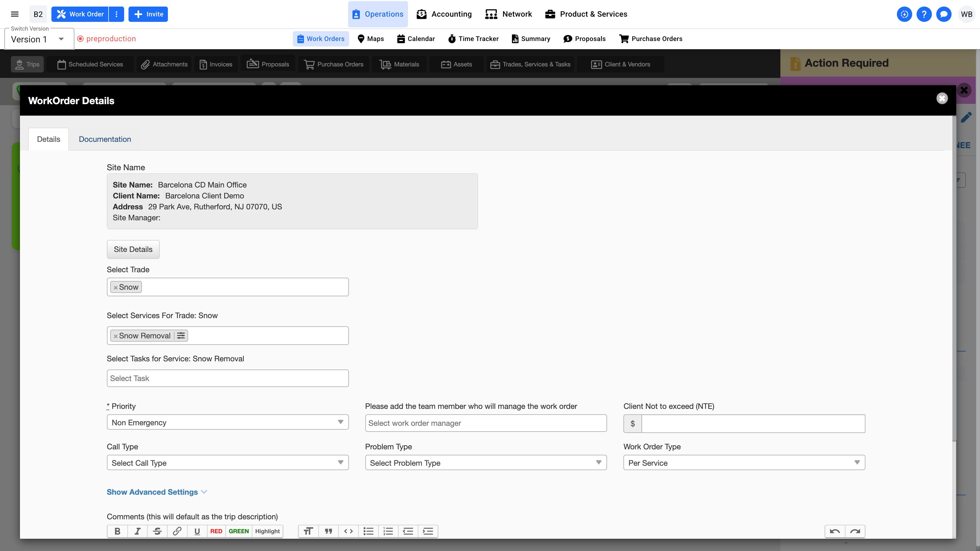980x551 pixels.
Task: Open the Priority dropdown
Action: point(227,422)
